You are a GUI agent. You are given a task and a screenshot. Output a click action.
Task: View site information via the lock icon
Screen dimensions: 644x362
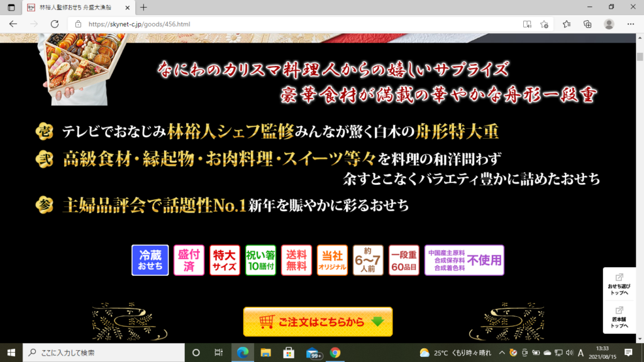pyautogui.click(x=78, y=25)
